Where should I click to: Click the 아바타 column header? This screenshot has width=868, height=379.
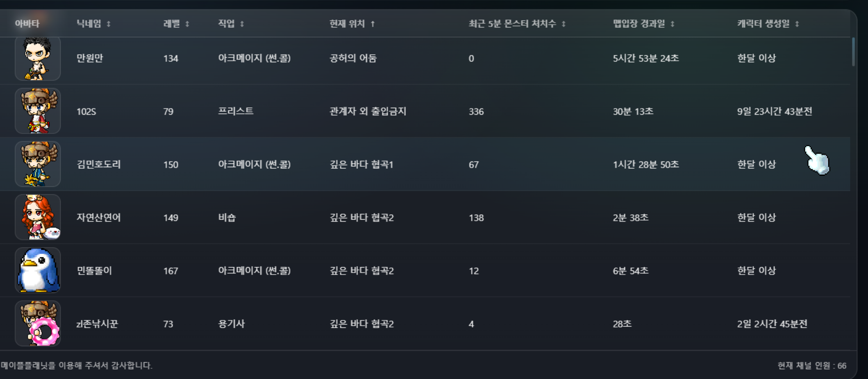point(27,24)
